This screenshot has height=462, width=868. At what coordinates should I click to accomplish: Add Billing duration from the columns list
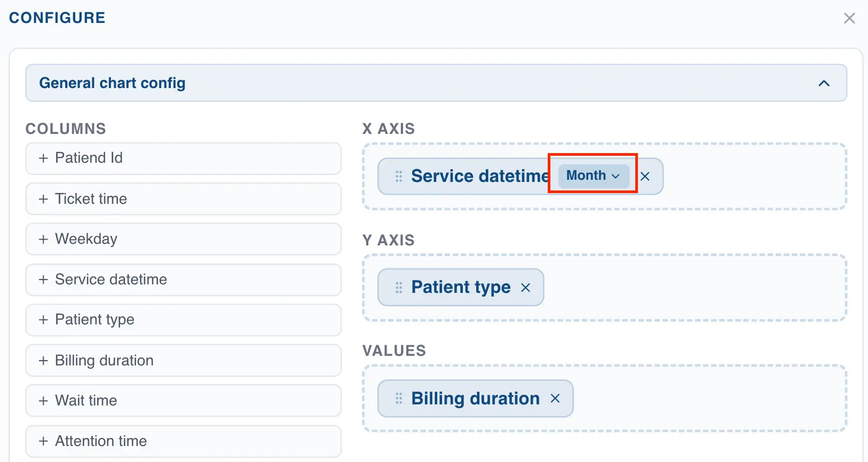(183, 361)
